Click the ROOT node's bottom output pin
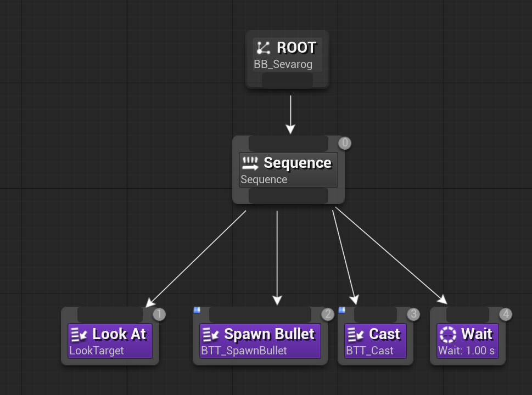 287,80
